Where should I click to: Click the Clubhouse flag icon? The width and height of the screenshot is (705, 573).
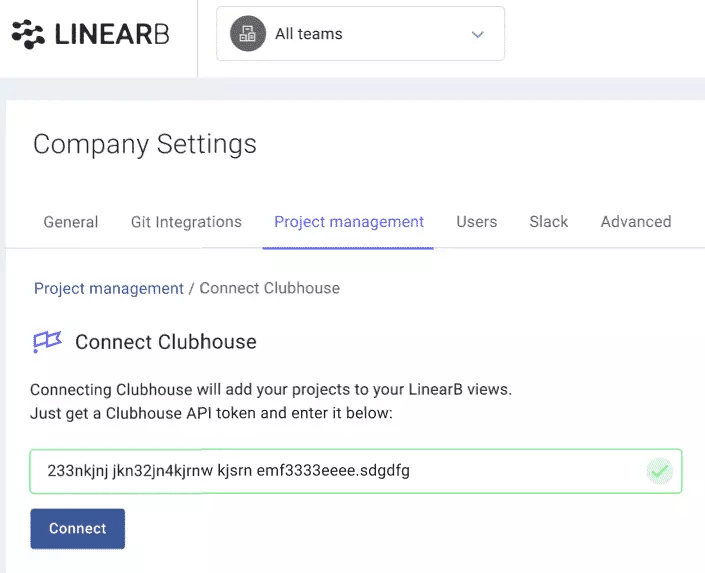pos(47,342)
